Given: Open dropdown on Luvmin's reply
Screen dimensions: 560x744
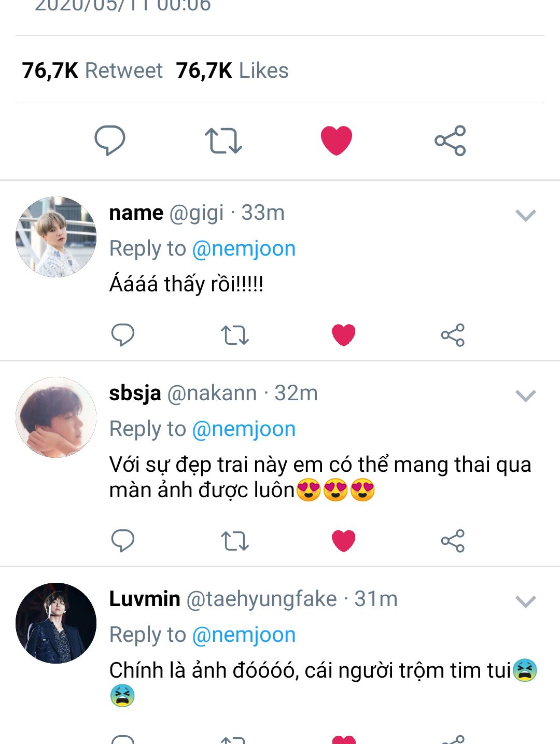Looking at the screenshot, I should tap(525, 601).
